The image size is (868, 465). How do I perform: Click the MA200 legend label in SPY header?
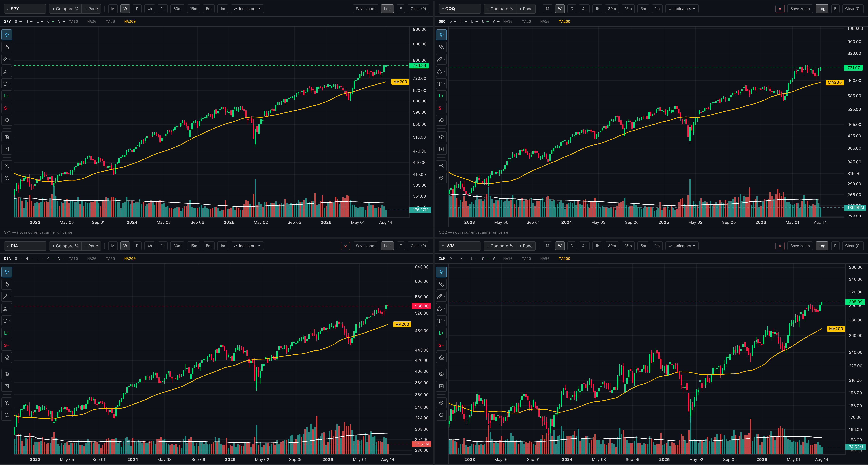click(130, 22)
